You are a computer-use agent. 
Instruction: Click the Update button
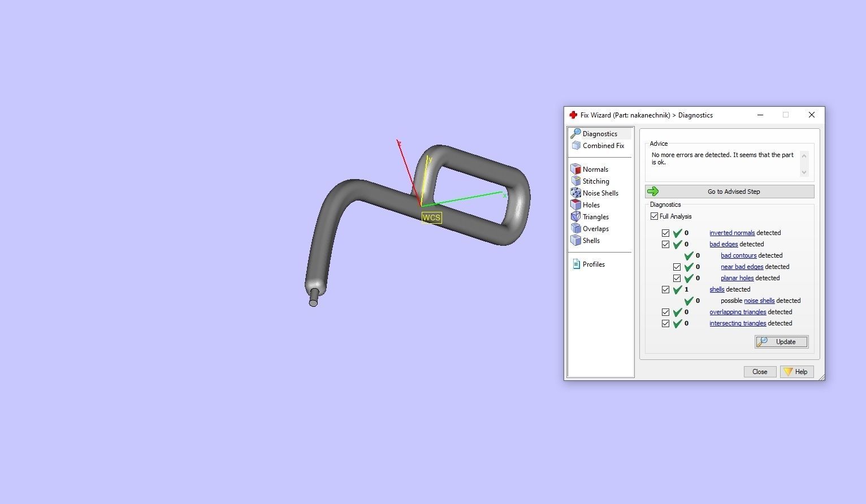(x=781, y=342)
